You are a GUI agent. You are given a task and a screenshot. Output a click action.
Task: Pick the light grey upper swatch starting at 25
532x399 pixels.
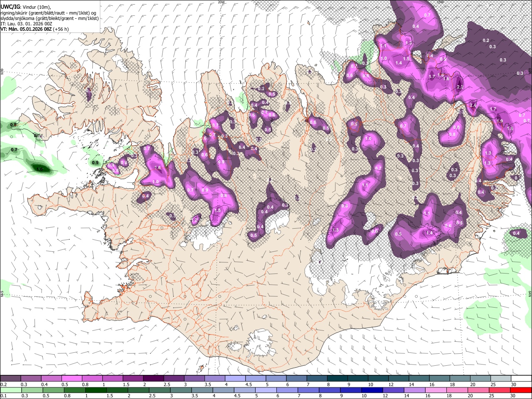point(501,379)
